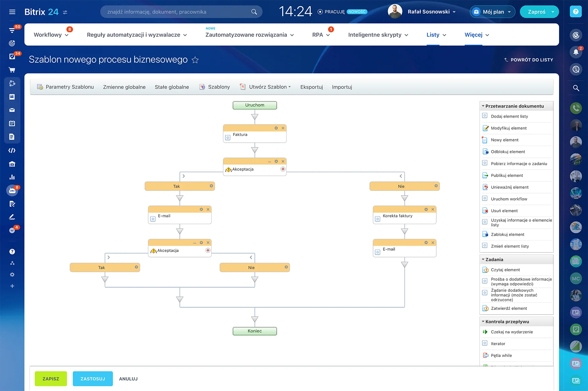Click the hamburger menu icon
This screenshot has height=391, width=588.
pos(12,12)
